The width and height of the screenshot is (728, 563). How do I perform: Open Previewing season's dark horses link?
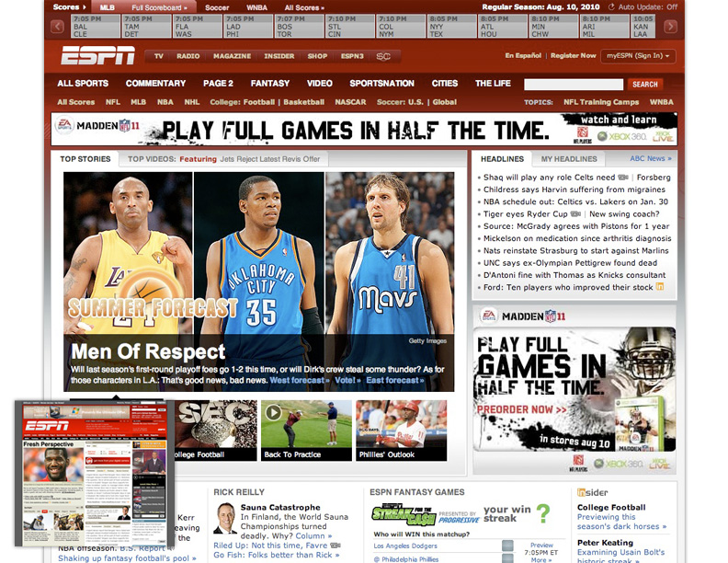tap(621, 522)
